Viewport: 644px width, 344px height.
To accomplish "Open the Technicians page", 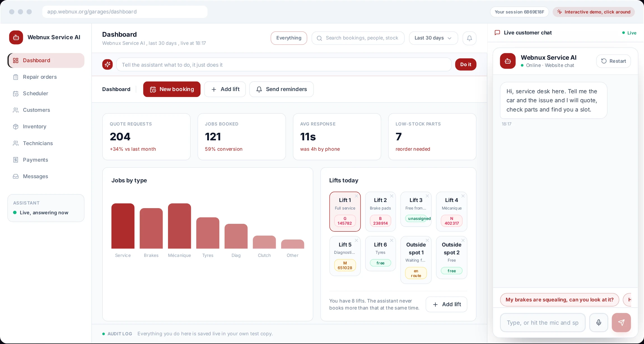I will pyautogui.click(x=46, y=143).
